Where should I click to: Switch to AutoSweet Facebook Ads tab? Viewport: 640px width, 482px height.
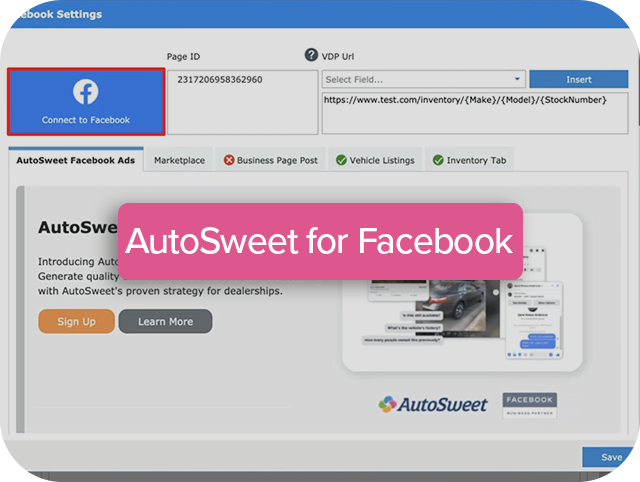pos(75,160)
